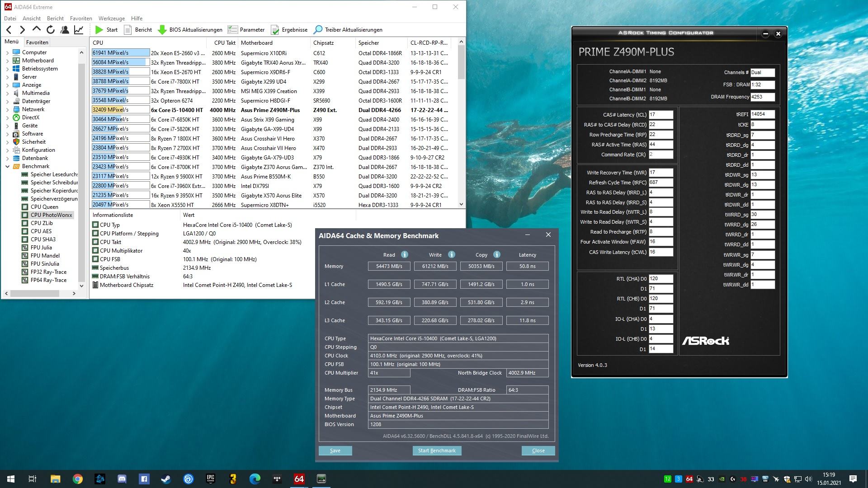Go back with the AIDA64 toolbar arrow

click(9, 30)
